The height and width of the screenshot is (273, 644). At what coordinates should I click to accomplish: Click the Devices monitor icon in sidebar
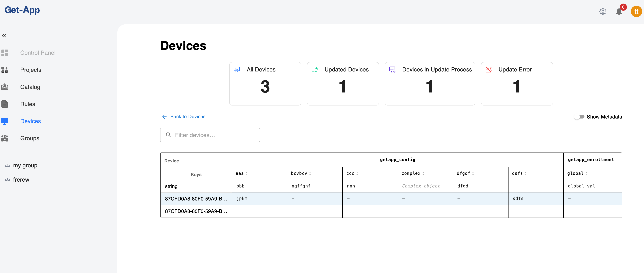click(4, 121)
